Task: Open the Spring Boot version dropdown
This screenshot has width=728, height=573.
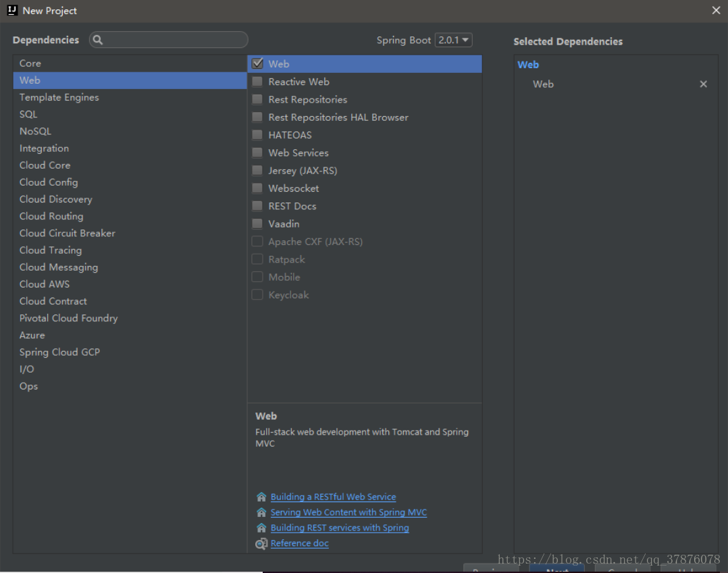Action: click(454, 40)
